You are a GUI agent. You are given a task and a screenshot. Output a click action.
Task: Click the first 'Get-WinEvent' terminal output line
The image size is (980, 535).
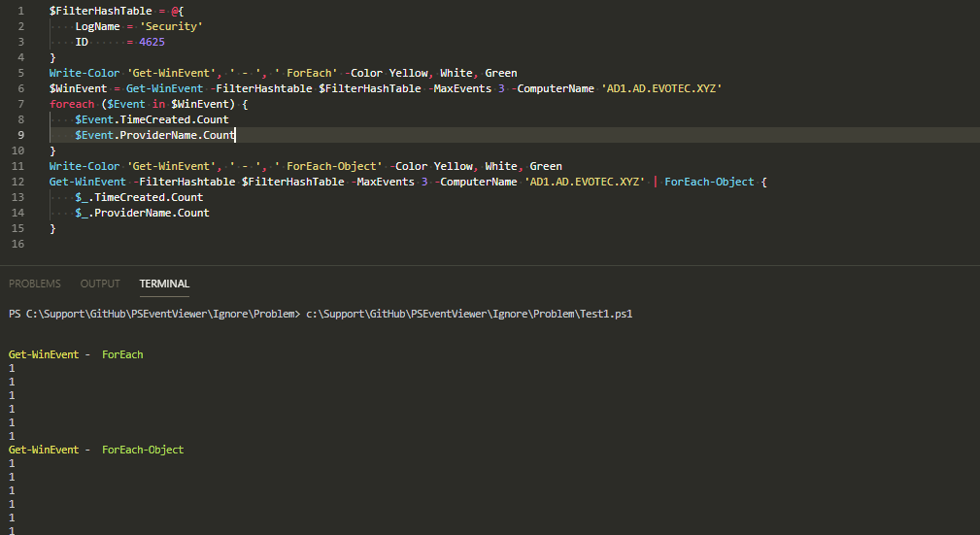click(44, 354)
